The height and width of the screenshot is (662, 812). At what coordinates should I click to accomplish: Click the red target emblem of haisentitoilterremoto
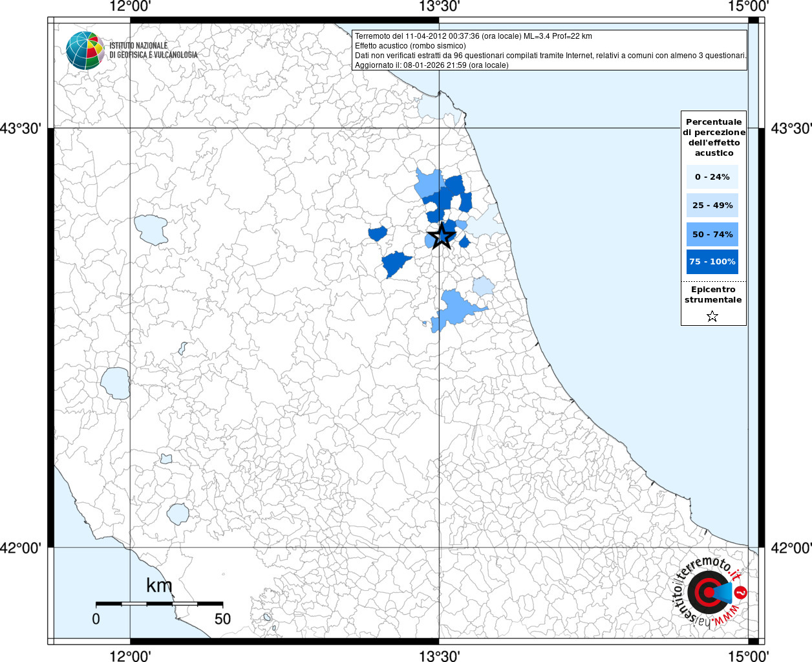[x=708, y=592]
